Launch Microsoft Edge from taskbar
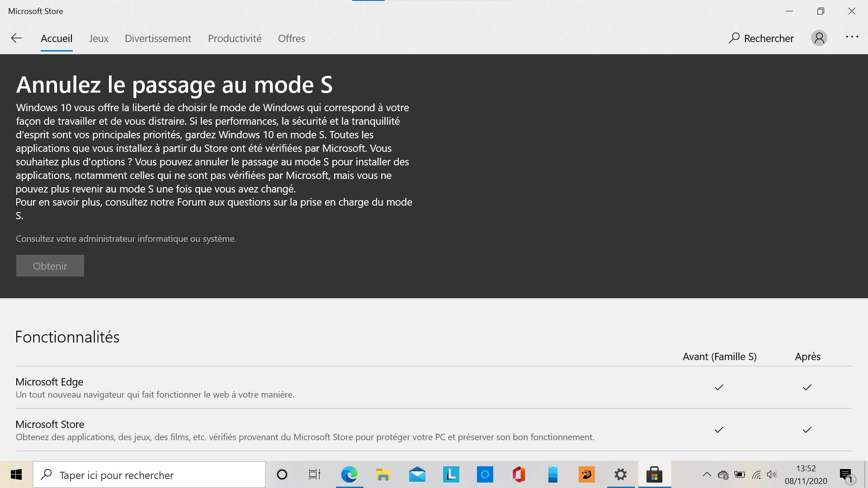The height and width of the screenshot is (488, 868). (349, 474)
